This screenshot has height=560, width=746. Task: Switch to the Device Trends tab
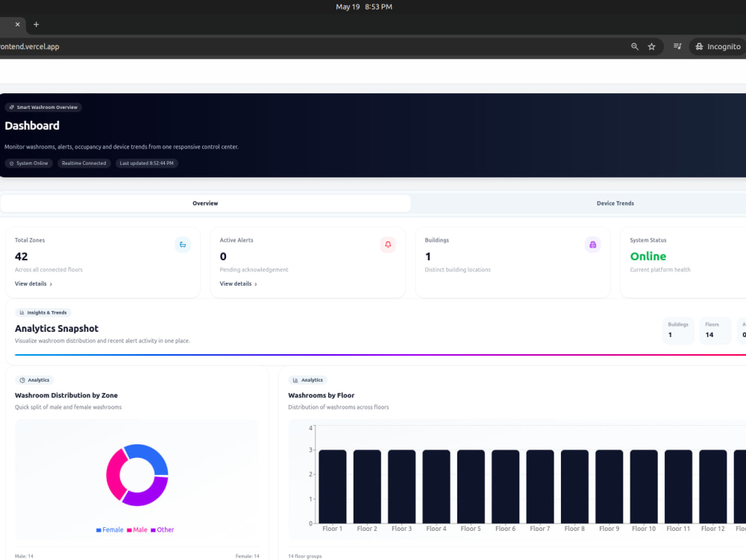click(x=615, y=203)
